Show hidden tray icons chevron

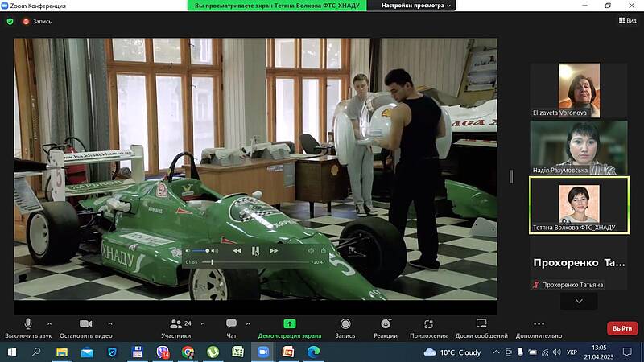click(x=496, y=352)
